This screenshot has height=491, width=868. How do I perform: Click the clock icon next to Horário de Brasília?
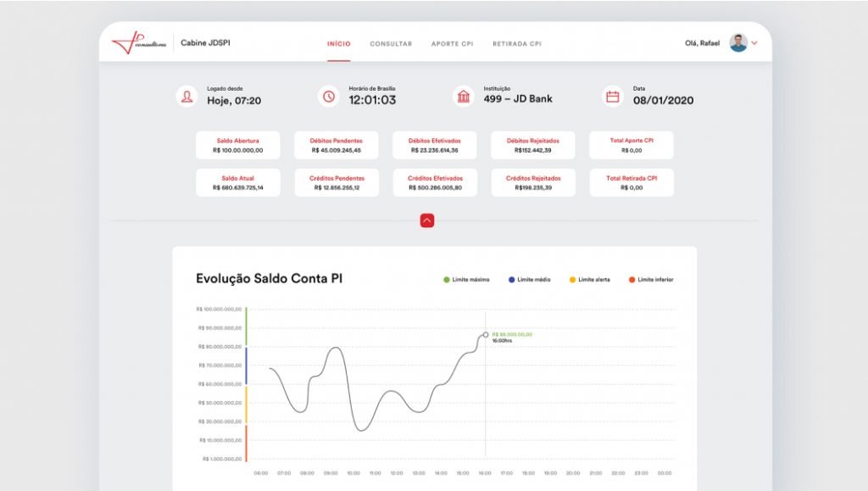[x=327, y=97]
